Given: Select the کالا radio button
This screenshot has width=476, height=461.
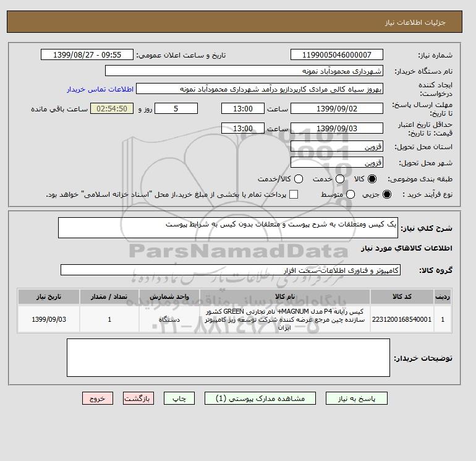Looking at the screenshot, I should (x=372, y=179).
